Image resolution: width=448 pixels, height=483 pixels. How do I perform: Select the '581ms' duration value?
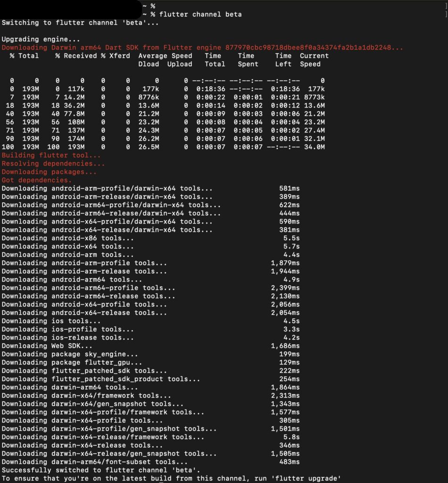click(290, 189)
